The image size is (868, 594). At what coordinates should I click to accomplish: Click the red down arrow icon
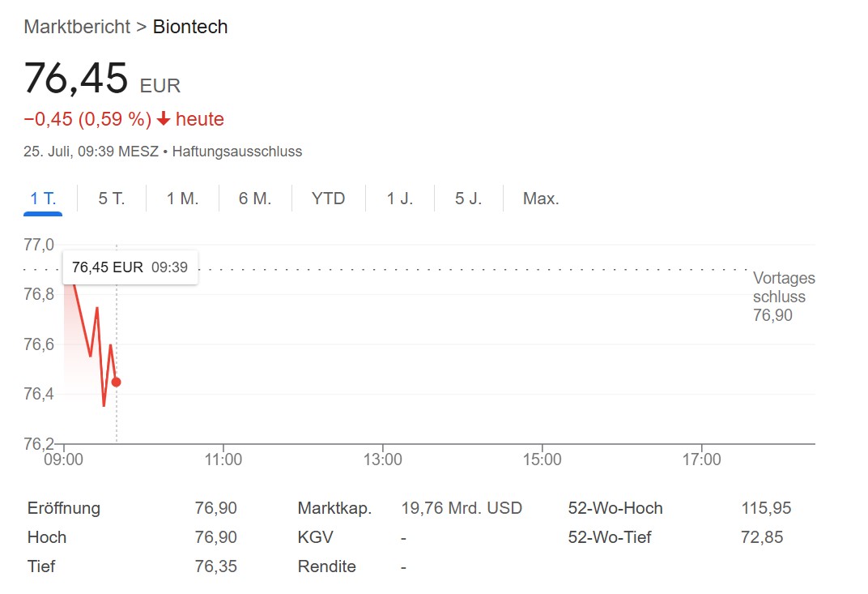(164, 118)
